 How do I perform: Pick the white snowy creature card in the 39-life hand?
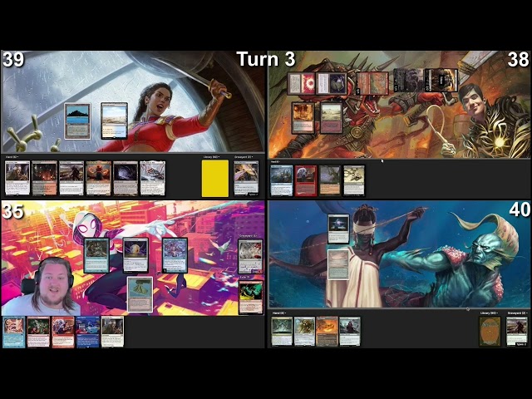[153, 178]
